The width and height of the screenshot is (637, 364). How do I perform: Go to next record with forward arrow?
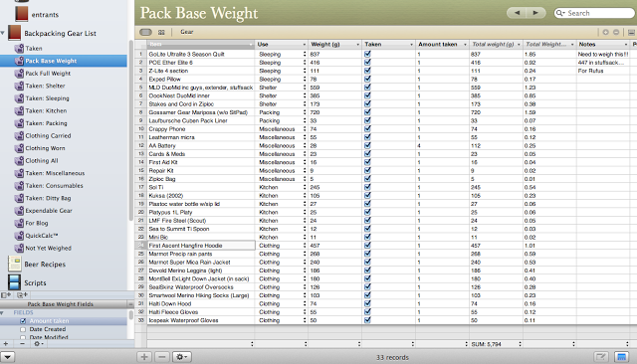click(535, 13)
